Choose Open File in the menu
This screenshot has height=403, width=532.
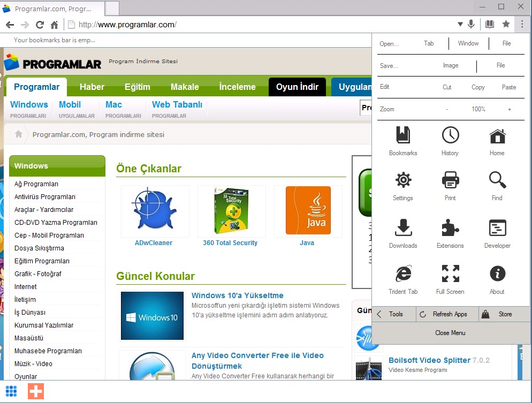(x=506, y=43)
